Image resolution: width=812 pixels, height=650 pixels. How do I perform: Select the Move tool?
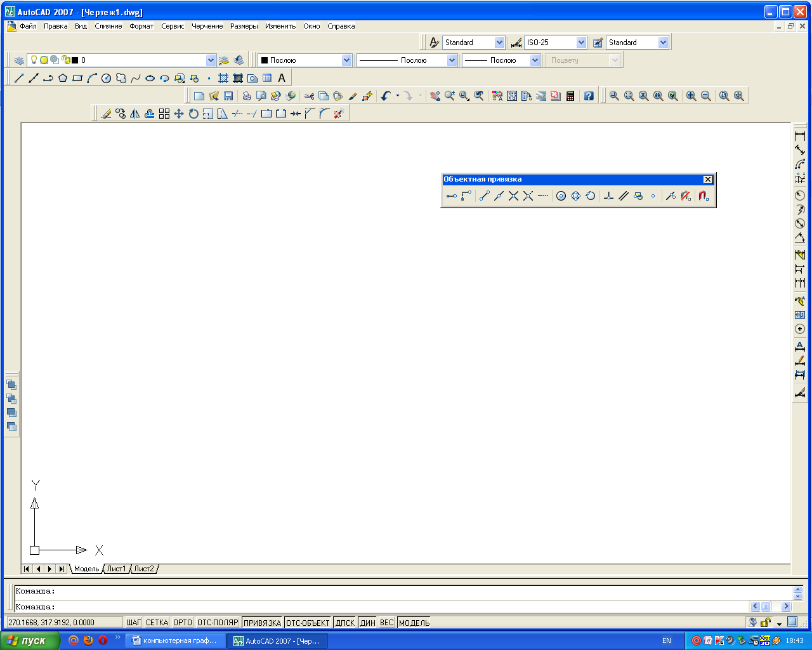[x=179, y=114]
